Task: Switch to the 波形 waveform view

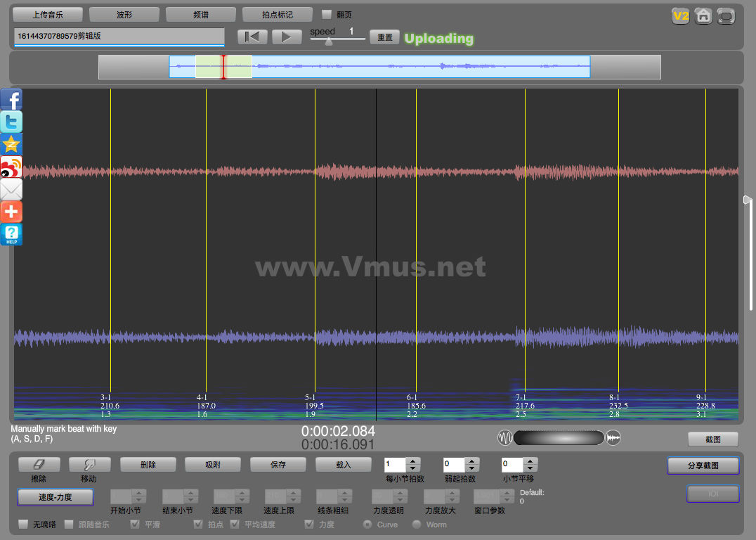Action: coord(124,14)
